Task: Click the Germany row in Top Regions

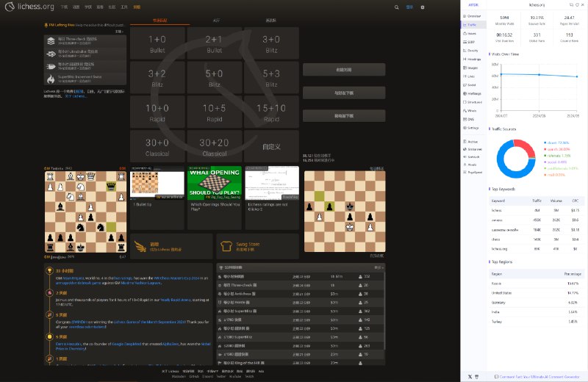Action: pyautogui.click(x=536, y=303)
